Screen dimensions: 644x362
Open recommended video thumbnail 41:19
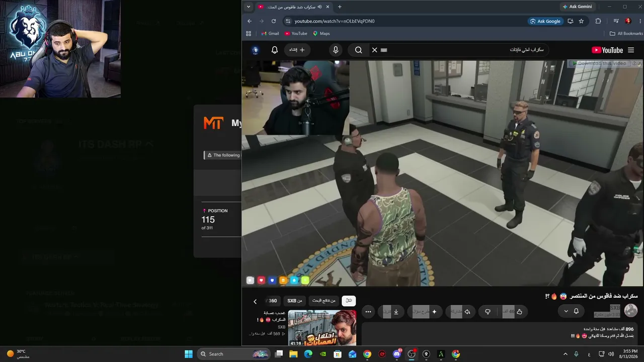pyautogui.click(x=322, y=328)
